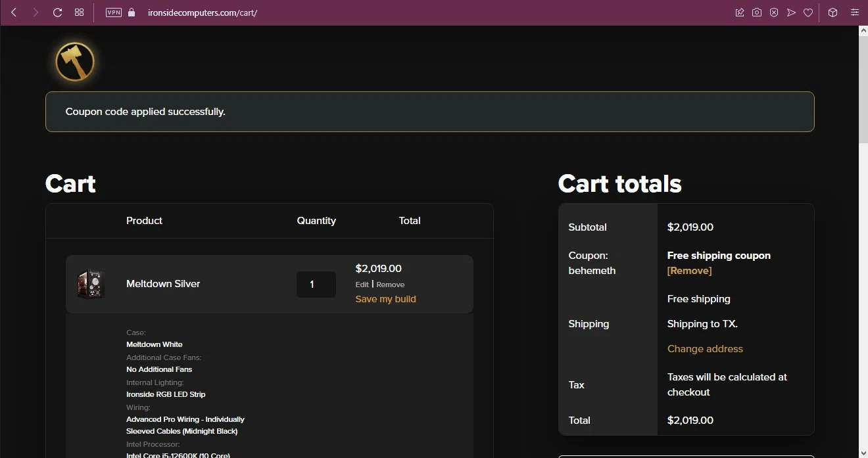
Task: Click the 'Free shipping coupon' text
Action: tap(719, 256)
